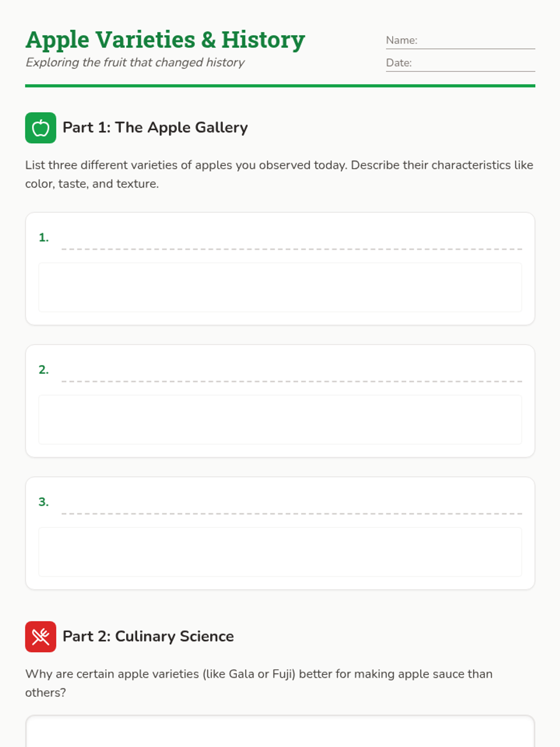Click the "Part 1: The Apple Gallery" heading

(x=155, y=127)
